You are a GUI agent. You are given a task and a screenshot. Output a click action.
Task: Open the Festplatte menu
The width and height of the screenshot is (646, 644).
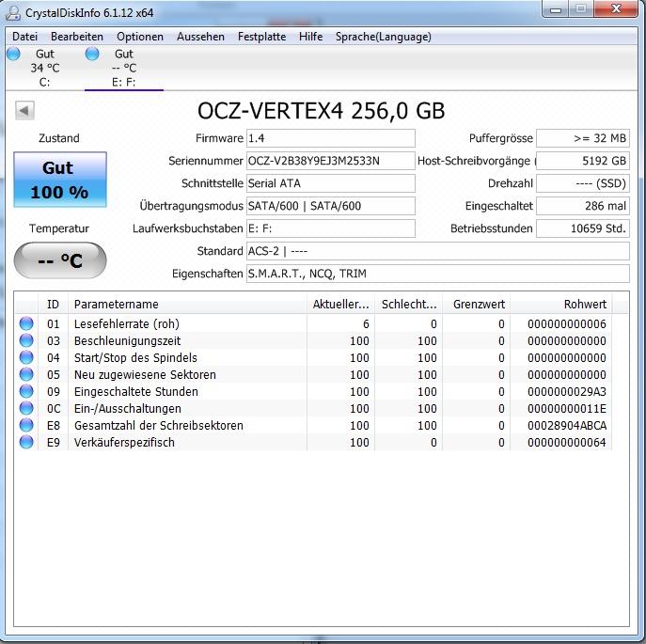point(261,37)
